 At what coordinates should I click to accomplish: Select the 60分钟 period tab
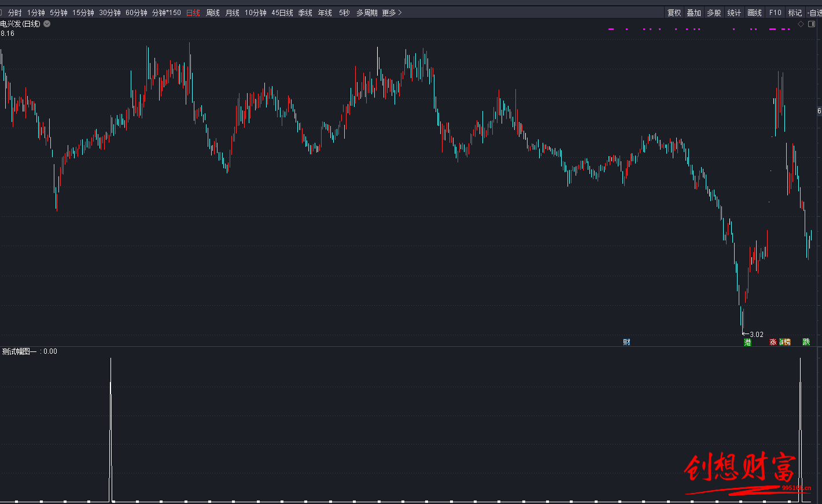pos(137,13)
